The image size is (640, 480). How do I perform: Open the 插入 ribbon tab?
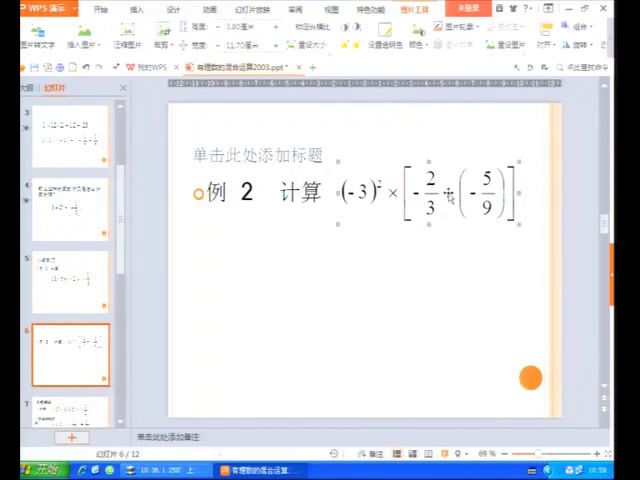(x=137, y=9)
